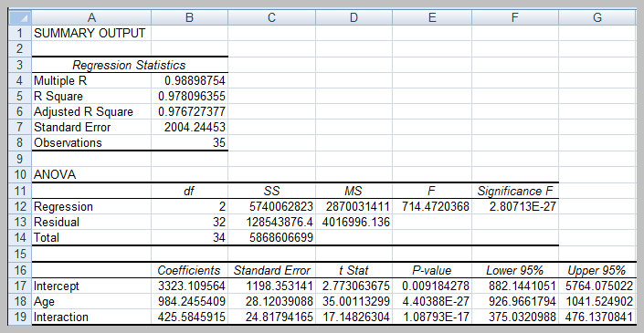Select the df column heading
644x333 pixels.
pyautogui.click(x=189, y=191)
